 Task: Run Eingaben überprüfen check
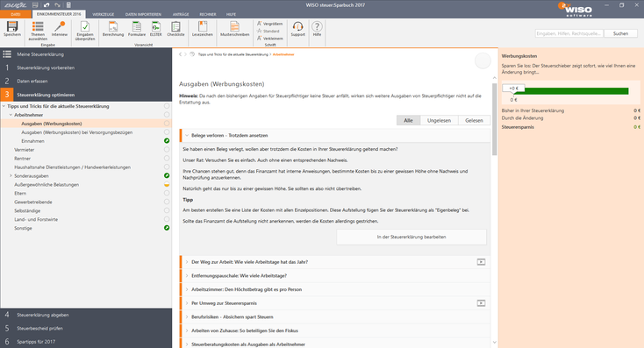pos(85,31)
